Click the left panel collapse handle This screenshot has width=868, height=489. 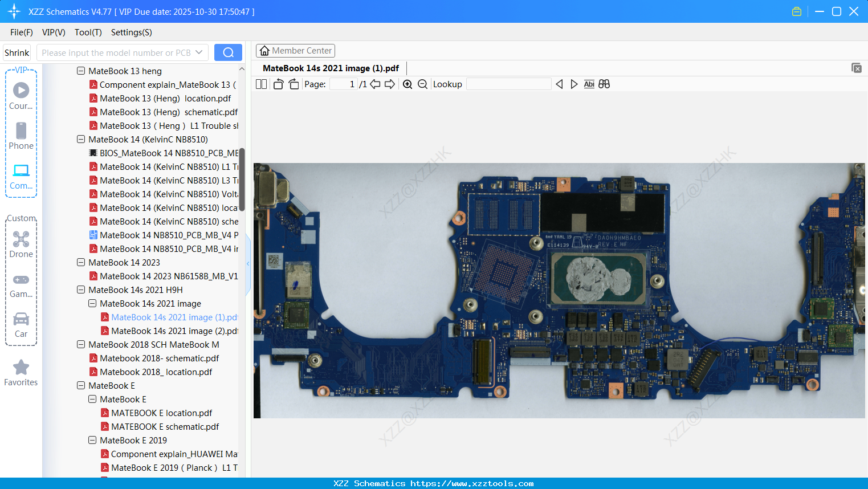coord(248,264)
